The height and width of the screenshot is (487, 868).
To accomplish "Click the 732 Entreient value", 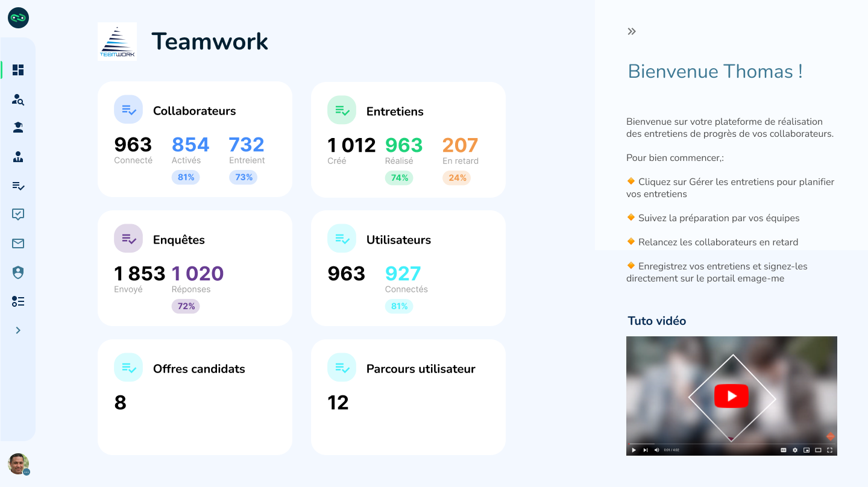I will [x=247, y=145].
